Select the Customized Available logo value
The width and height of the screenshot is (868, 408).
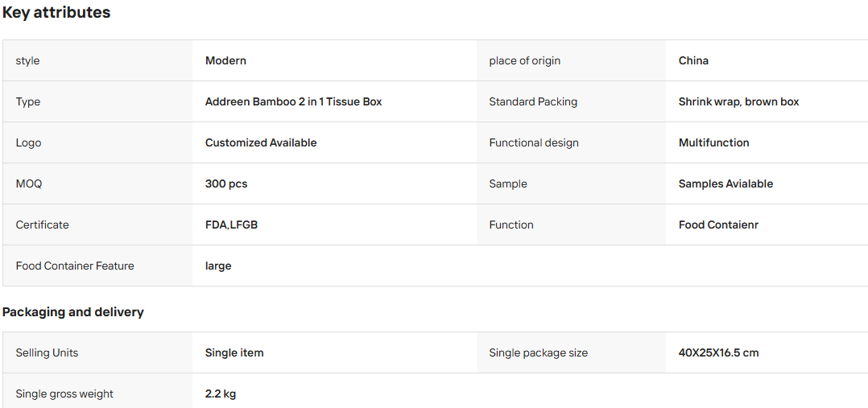261,142
